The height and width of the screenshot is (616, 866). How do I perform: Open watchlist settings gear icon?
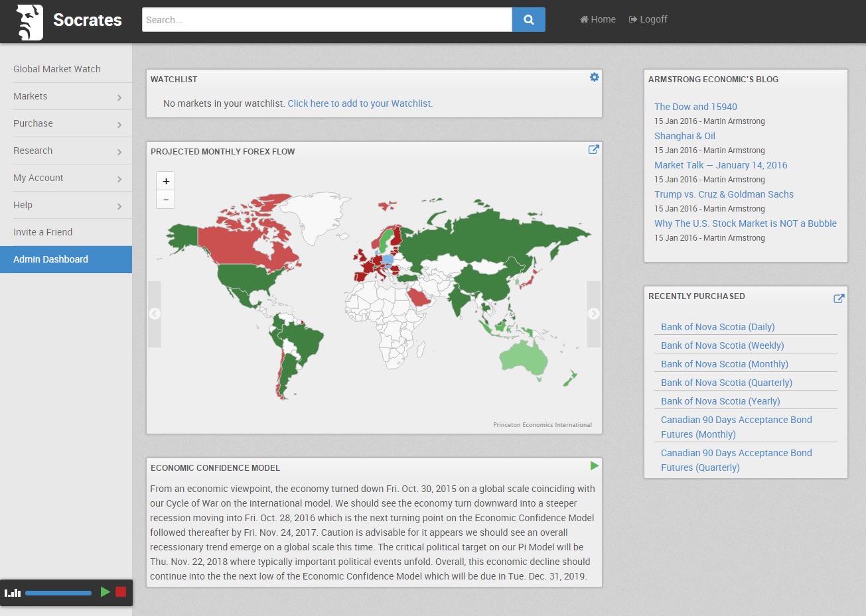[x=595, y=78]
